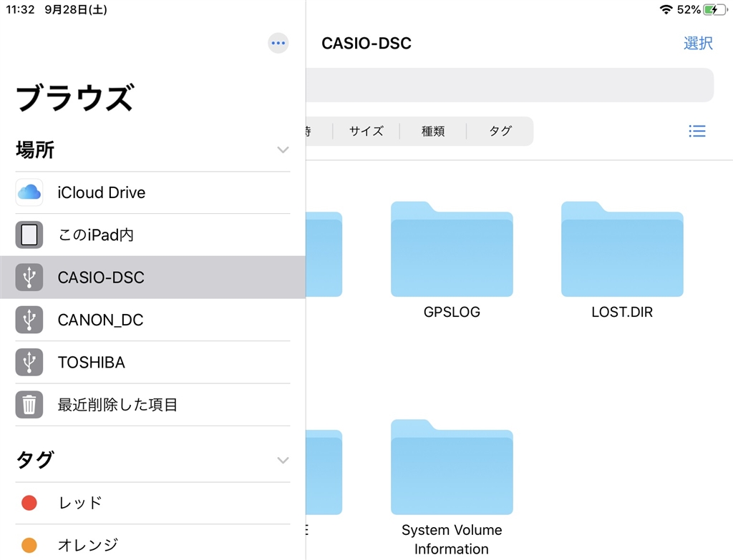Select the オレンジ tag color dot
Image resolution: width=733 pixels, height=560 pixels.
coord(29,545)
